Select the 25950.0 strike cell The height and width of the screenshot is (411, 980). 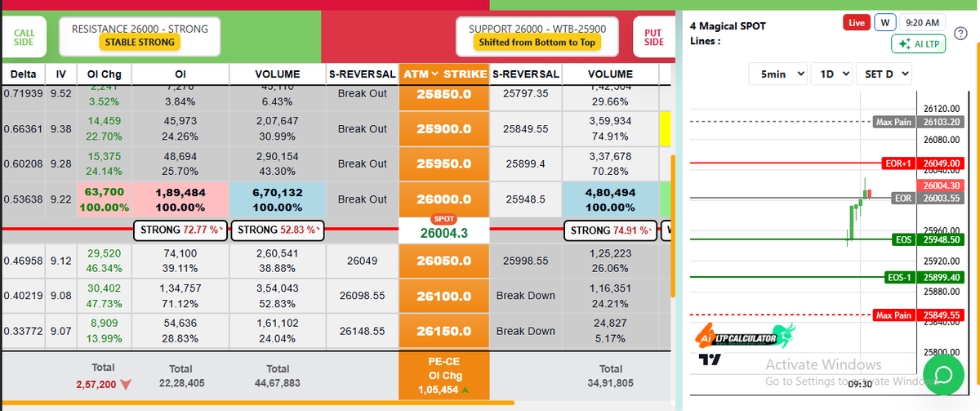coord(444,164)
